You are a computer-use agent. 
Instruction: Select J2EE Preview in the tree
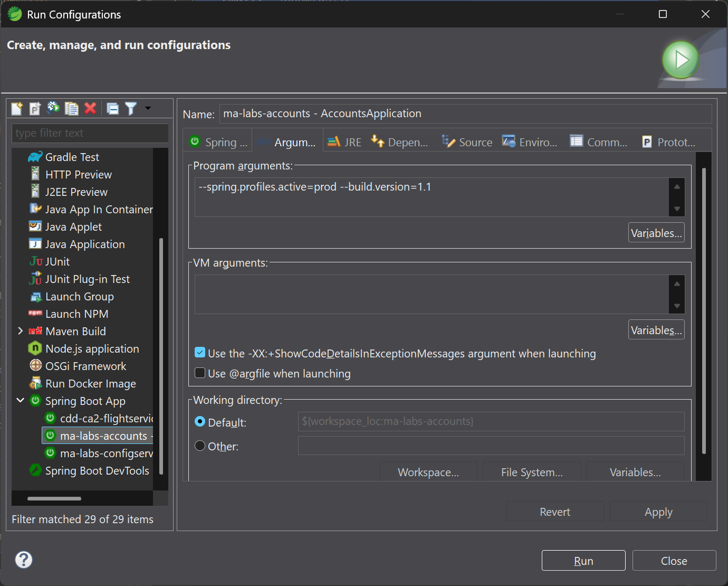(68, 192)
